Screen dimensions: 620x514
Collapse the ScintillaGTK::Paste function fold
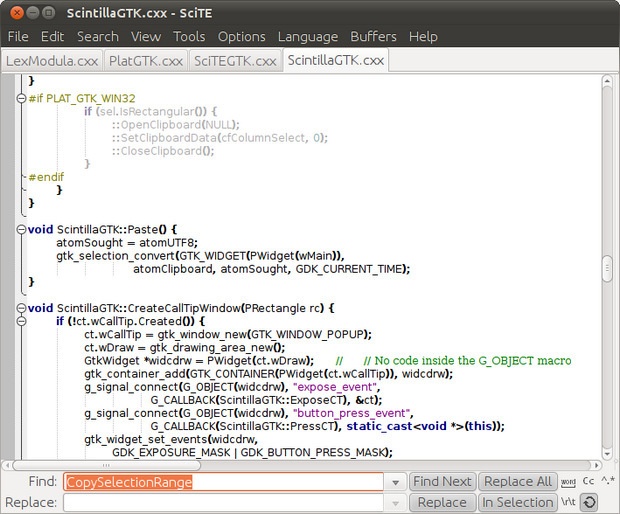pos(21,229)
